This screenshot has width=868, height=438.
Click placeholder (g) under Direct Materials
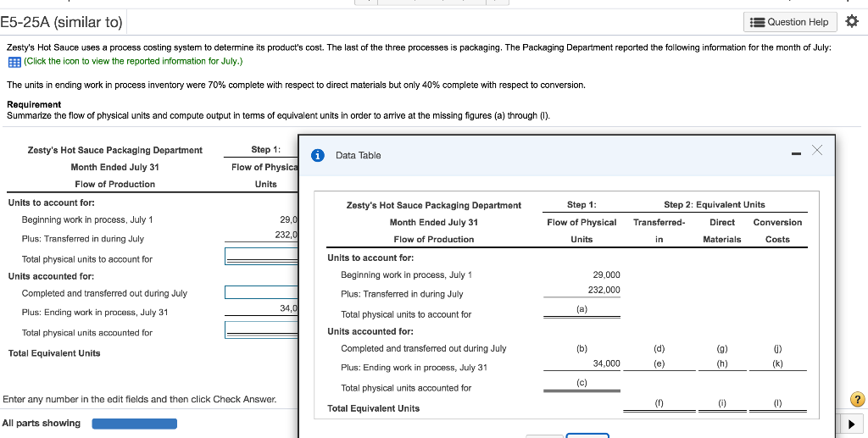722,348
